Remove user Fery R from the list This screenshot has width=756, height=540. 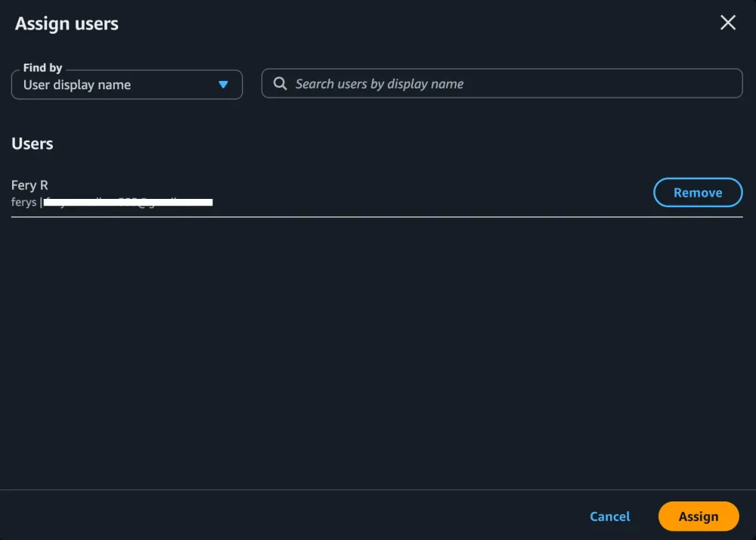[697, 192]
